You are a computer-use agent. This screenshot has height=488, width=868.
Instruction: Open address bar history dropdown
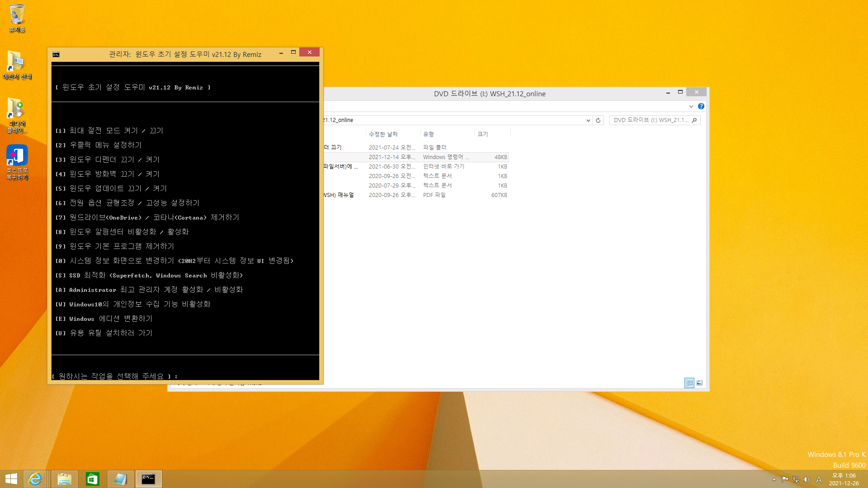point(588,120)
